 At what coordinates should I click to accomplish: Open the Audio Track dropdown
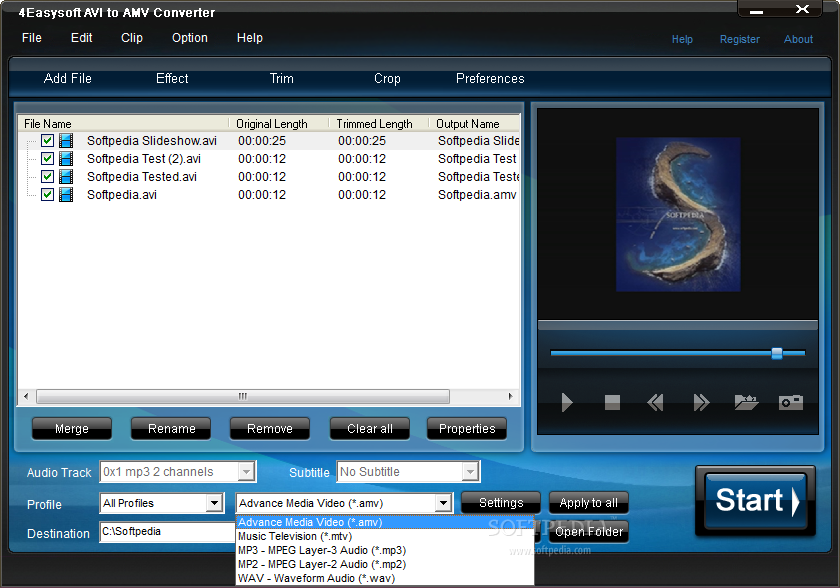coord(246,472)
